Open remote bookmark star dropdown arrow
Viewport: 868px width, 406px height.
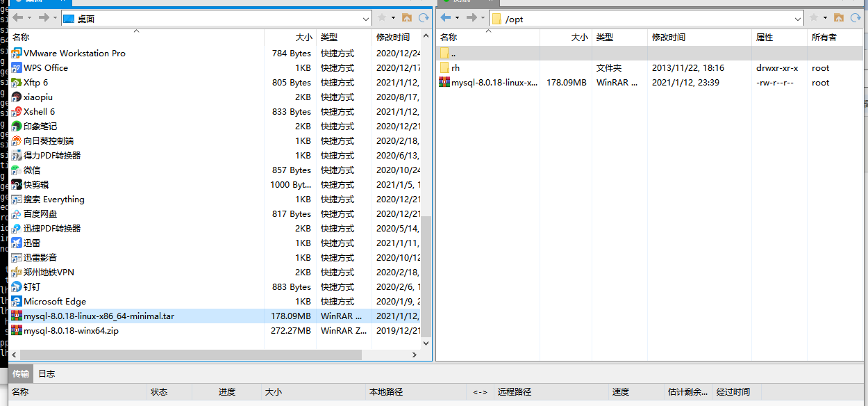point(826,17)
